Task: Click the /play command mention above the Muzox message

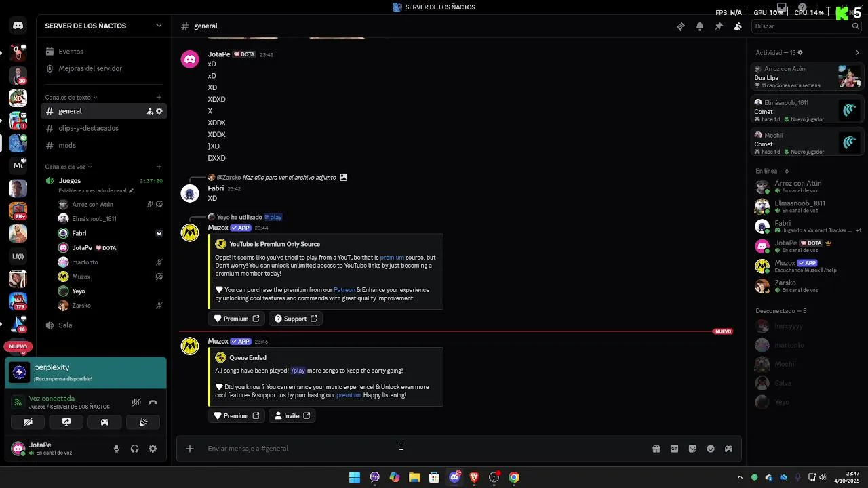Action: (273, 217)
